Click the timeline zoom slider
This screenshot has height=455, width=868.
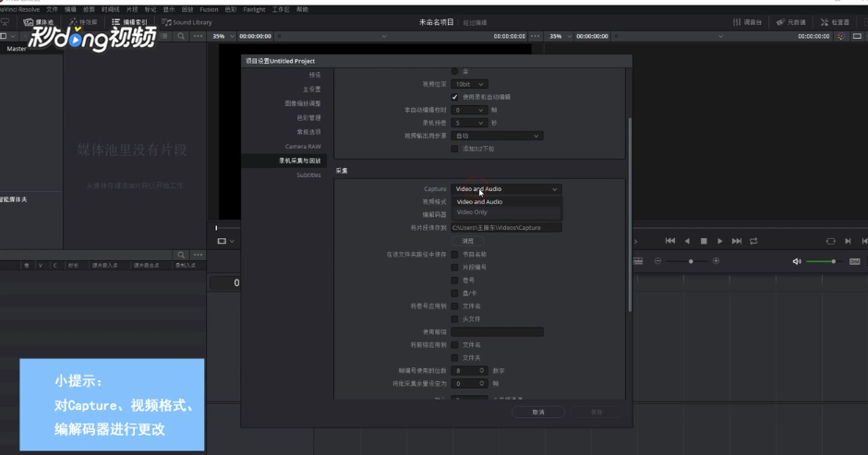(x=686, y=261)
